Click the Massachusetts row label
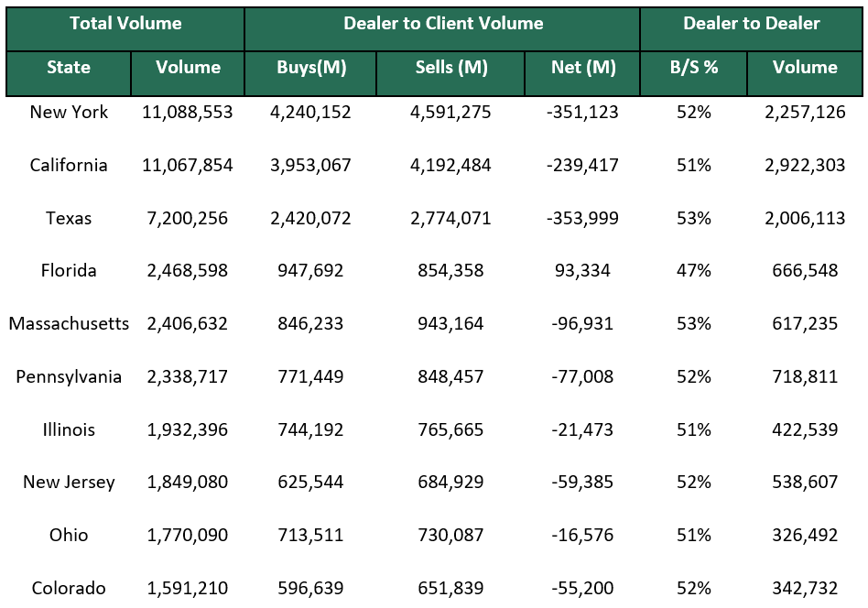Image resolution: width=868 pixels, height=608 pixels. point(69,324)
